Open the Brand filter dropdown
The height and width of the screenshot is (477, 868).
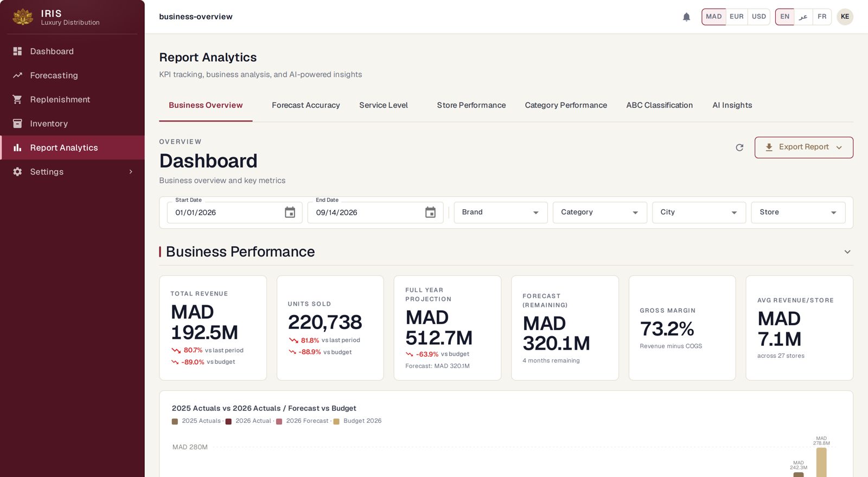(x=501, y=212)
